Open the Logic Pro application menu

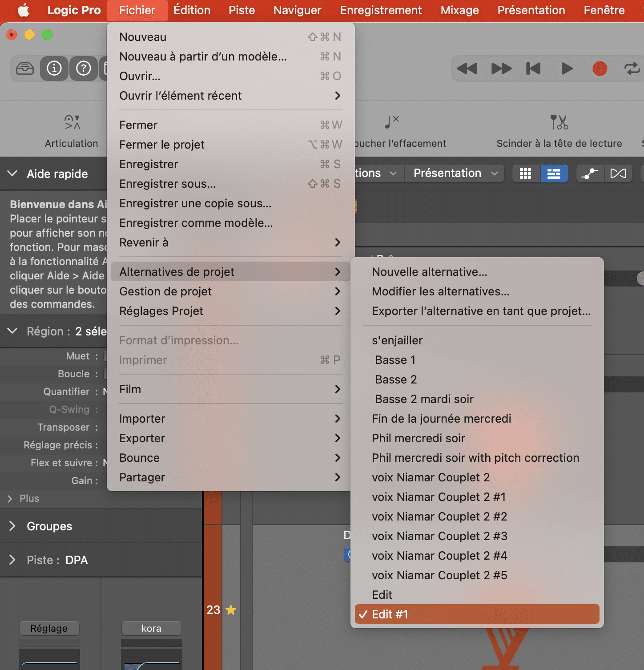click(x=74, y=10)
